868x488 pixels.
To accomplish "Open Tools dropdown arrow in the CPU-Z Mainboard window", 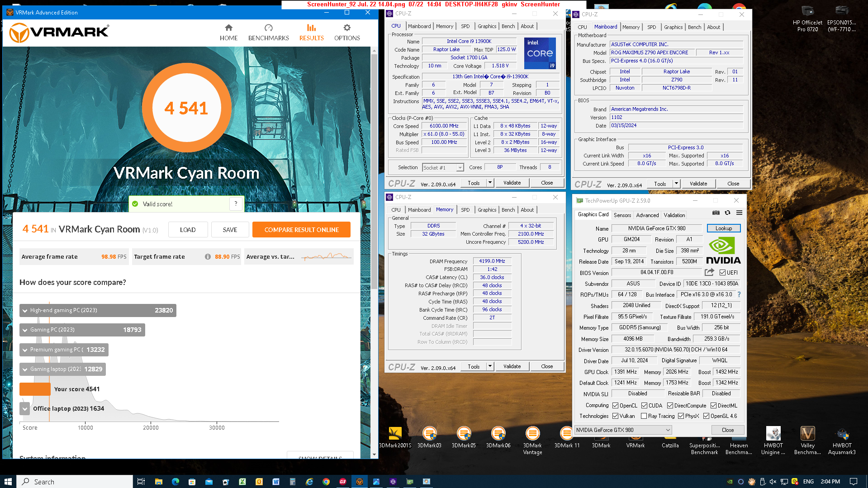I will [676, 184].
